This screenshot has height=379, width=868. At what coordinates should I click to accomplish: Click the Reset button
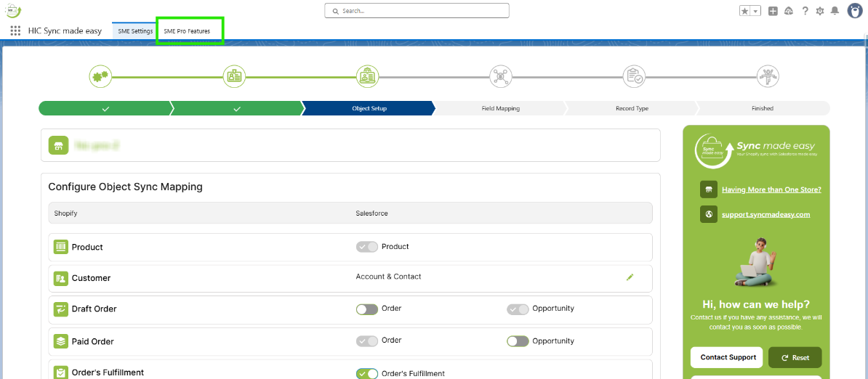795,357
